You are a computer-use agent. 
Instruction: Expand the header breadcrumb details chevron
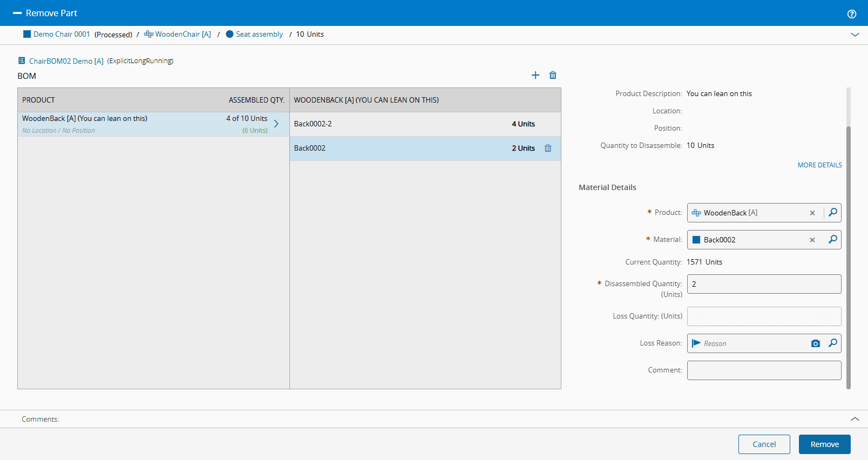pyautogui.click(x=855, y=35)
